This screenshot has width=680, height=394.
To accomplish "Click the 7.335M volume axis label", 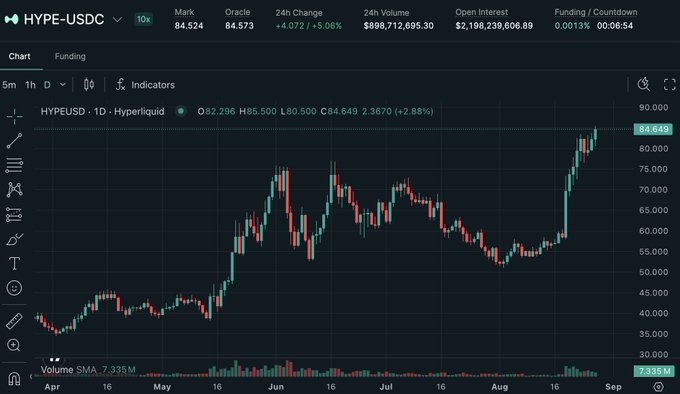I will point(654,371).
